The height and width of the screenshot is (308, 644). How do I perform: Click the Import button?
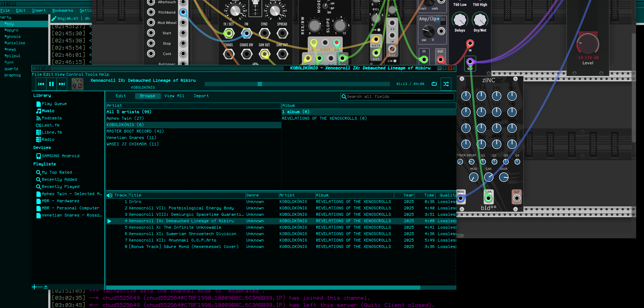click(201, 96)
